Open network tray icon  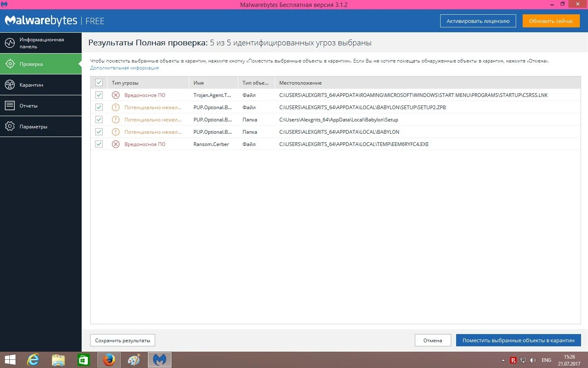(523, 360)
